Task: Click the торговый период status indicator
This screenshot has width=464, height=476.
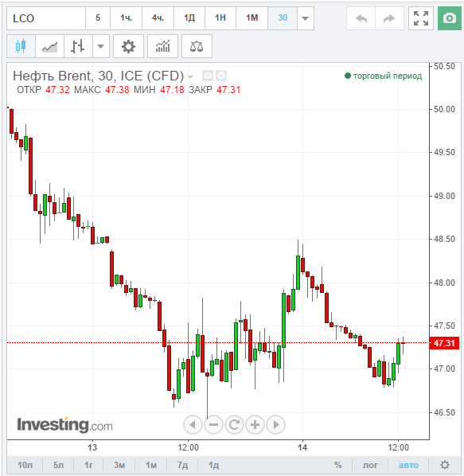Action: [x=384, y=76]
